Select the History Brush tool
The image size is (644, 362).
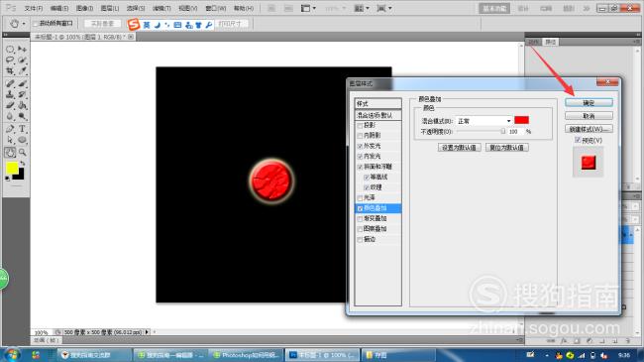tap(22, 94)
